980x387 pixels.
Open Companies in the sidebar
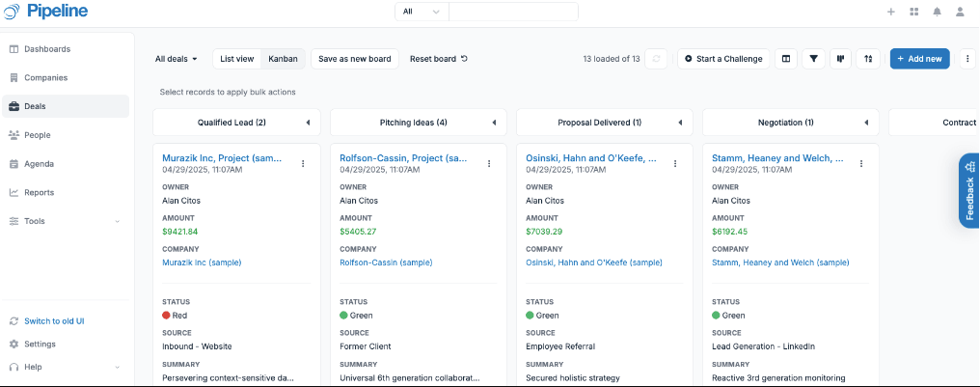(45, 77)
